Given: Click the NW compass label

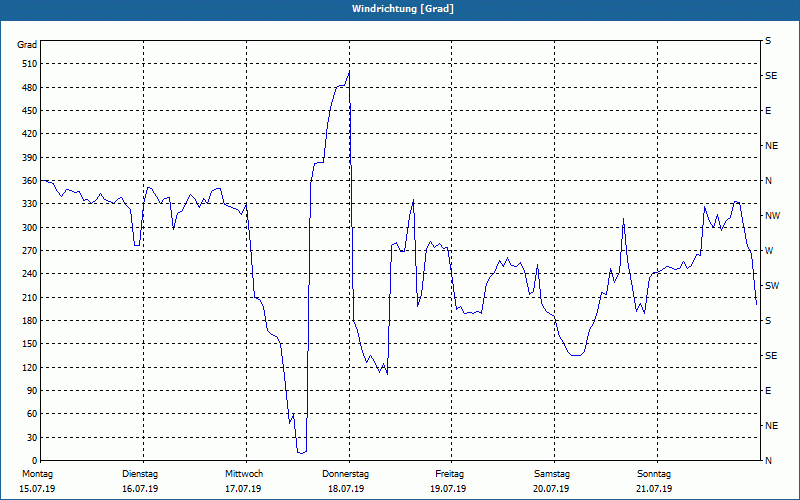Looking at the screenshot, I should 772,216.
